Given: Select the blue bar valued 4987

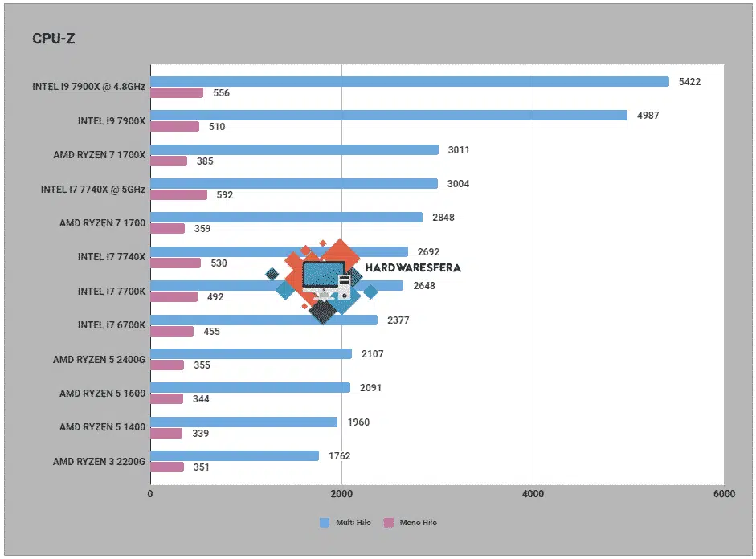Looking at the screenshot, I should (389, 115).
